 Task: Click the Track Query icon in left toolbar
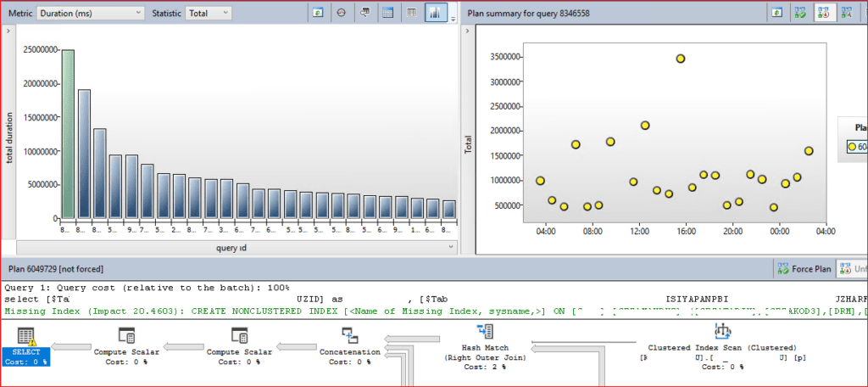click(x=341, y=13)
